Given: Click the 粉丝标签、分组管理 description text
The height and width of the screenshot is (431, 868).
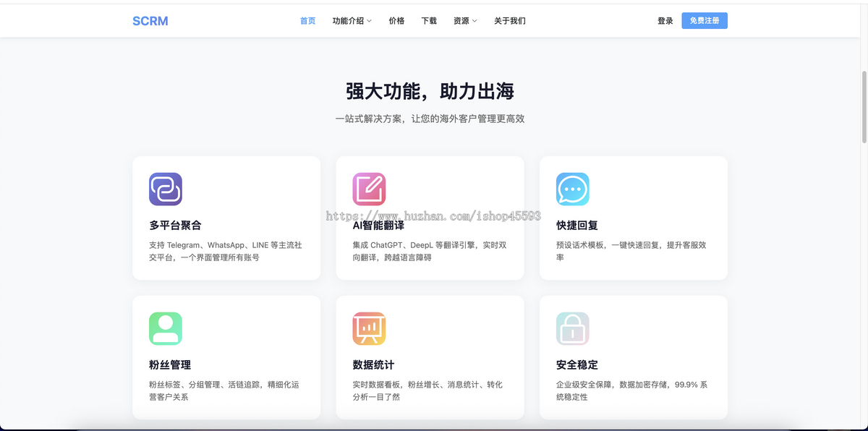Looking at the screenshot, I should tap(224, 391).
